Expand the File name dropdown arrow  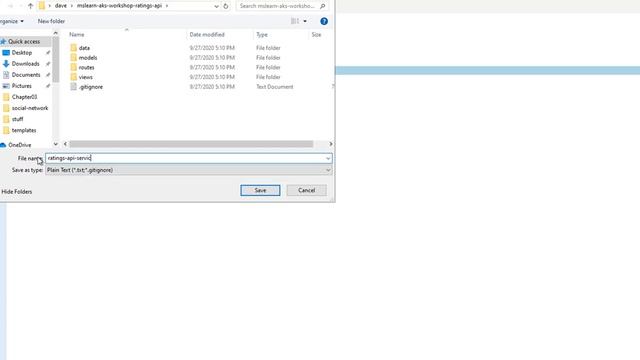point(328,158)
